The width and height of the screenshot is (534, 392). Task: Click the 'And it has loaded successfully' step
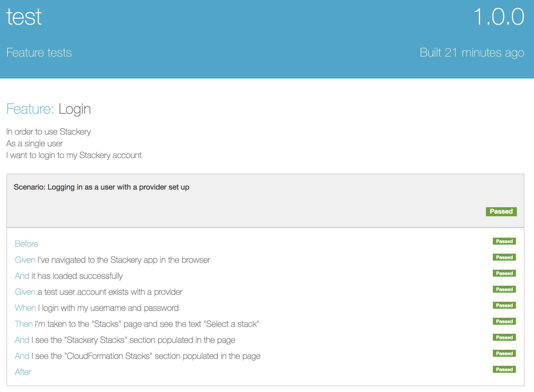(69, 276)
